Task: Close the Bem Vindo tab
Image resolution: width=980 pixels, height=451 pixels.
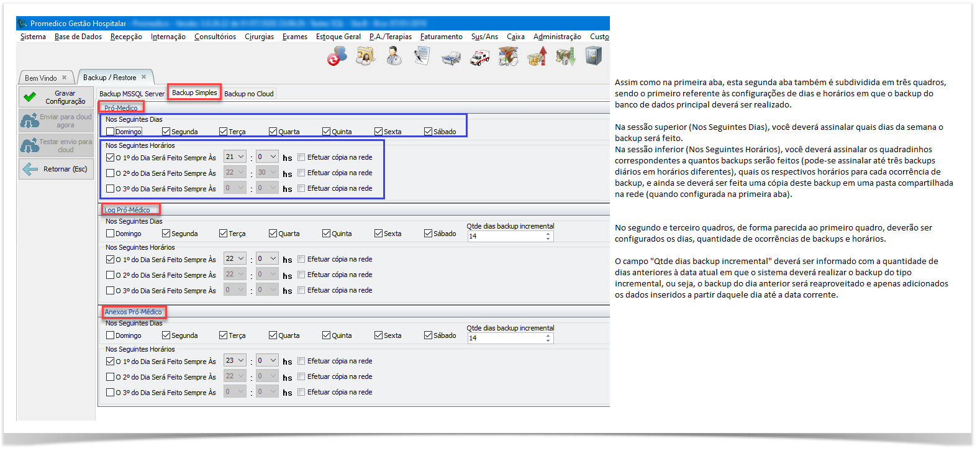Action: (64, 78)
